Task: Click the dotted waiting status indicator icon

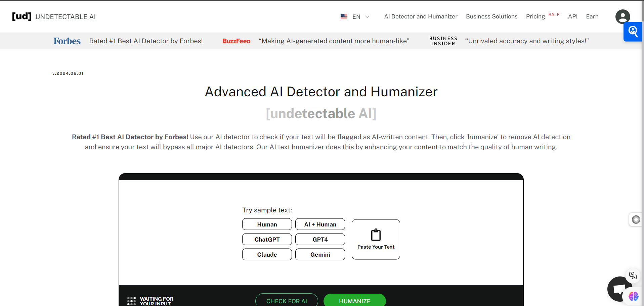Action: click(131, 301)
